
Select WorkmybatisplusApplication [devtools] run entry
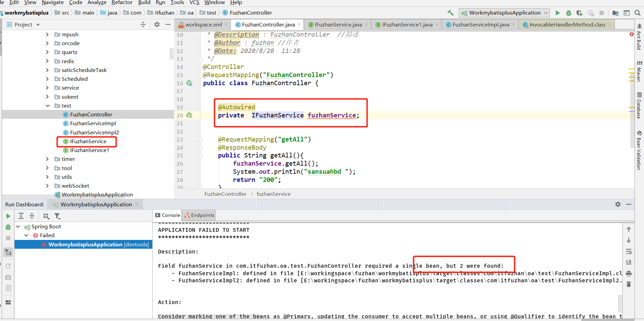(83, 244)
